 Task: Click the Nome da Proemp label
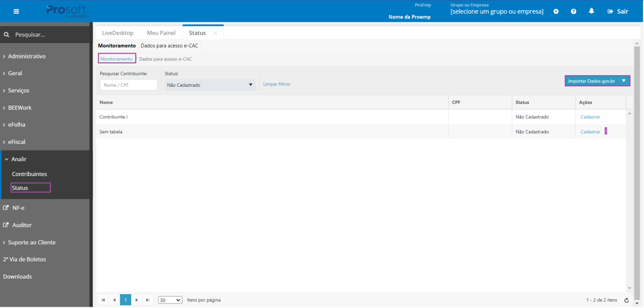pos(409,17)
